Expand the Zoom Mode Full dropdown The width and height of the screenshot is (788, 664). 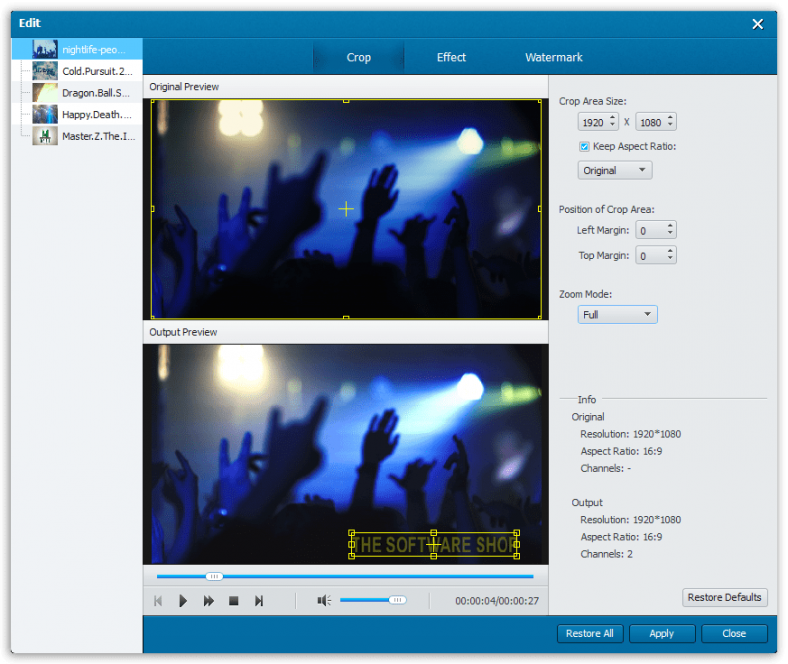click(x=617, y=315)
